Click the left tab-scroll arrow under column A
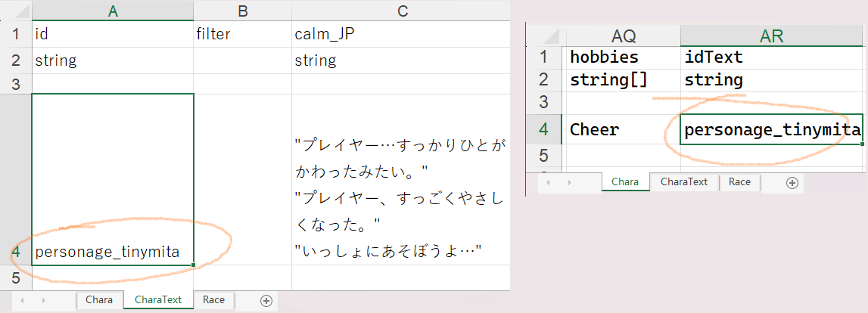Screen dimensions: 868x313 22,300
